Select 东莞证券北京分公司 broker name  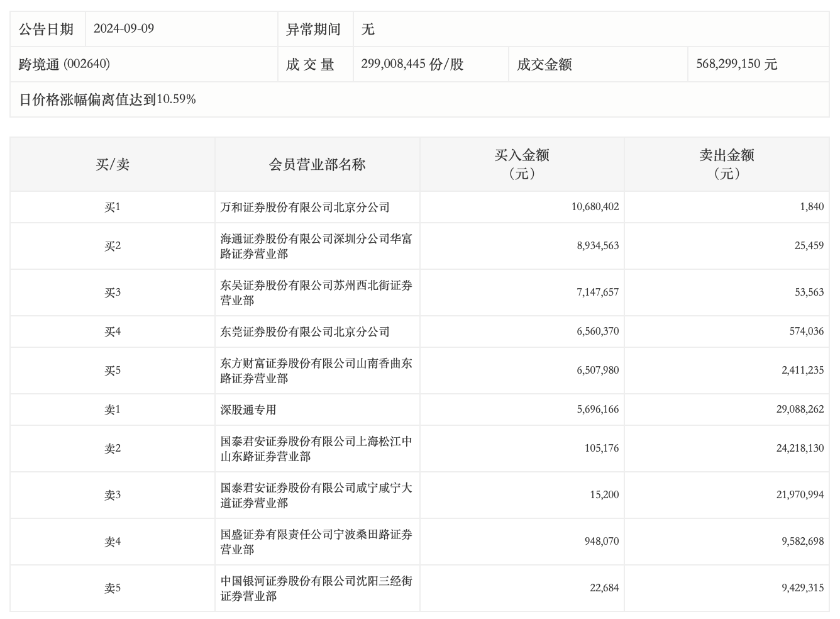305,332
